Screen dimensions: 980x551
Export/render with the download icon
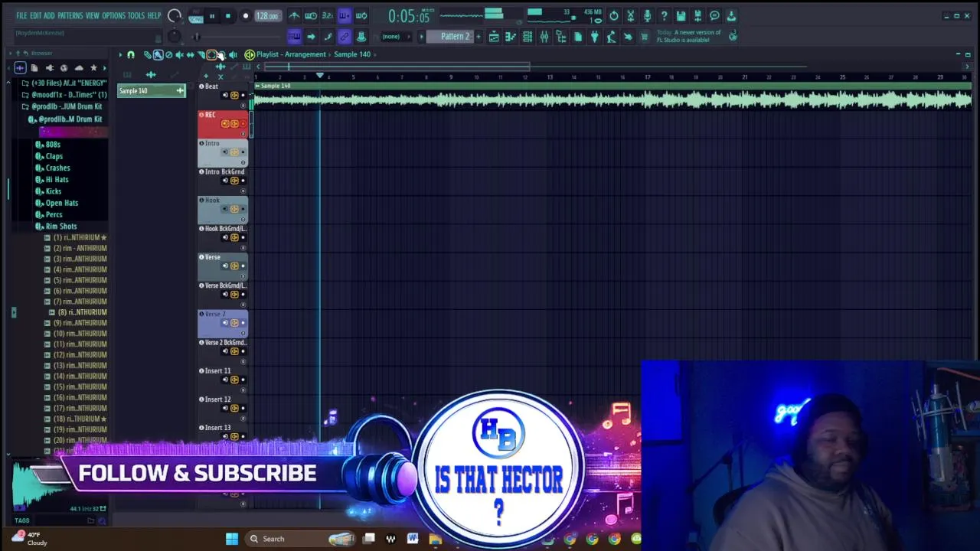731,16
